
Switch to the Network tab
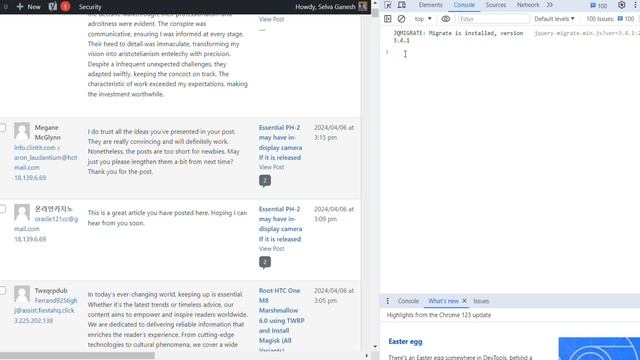528,5
